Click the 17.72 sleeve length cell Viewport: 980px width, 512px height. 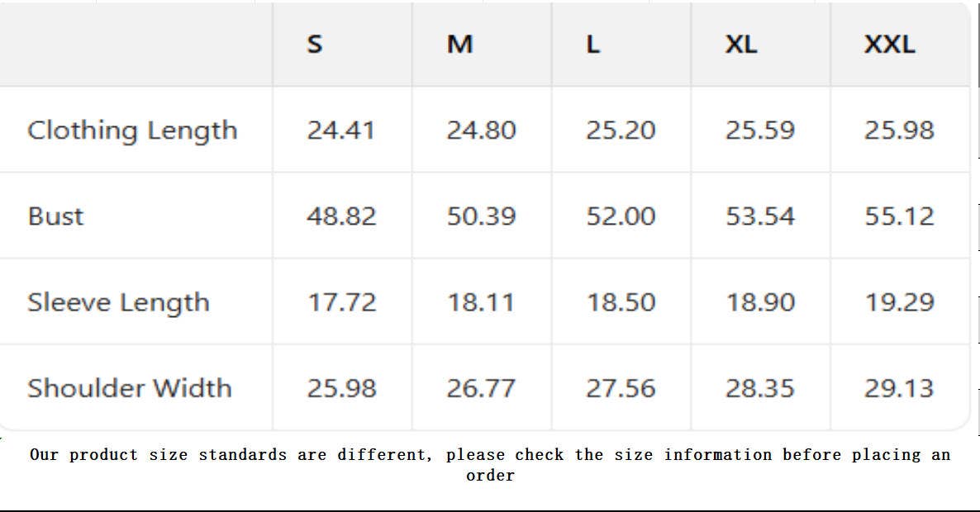pos(341,302)
